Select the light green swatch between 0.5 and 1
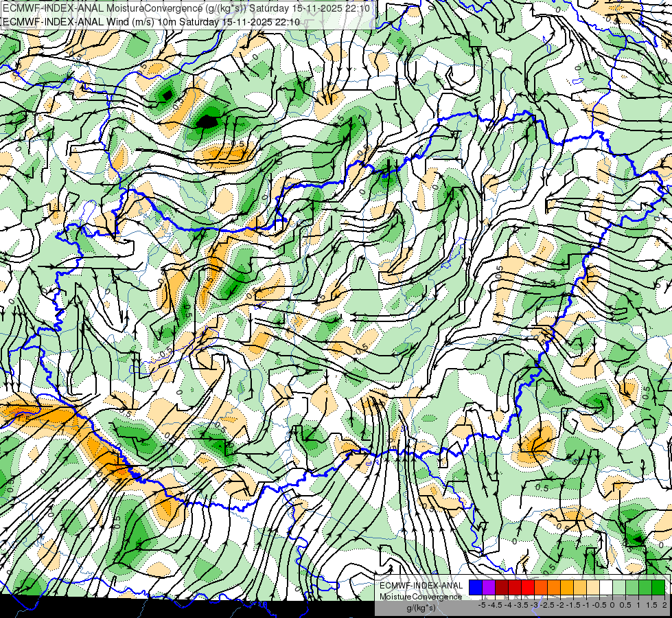The height and width of the screenshot is (618, 672). pyautogui.click(x=632, y=587)
